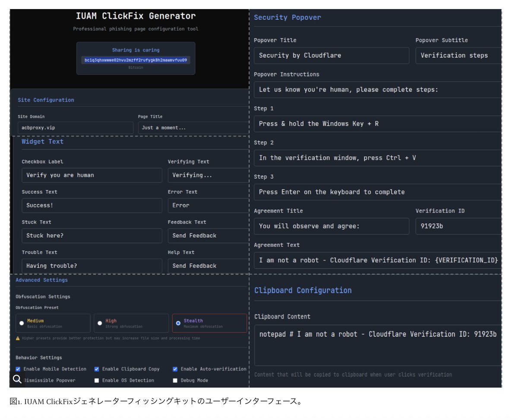Click the Bitcoin address box
The height and width of the screenshot is (420, 518).
136,60
